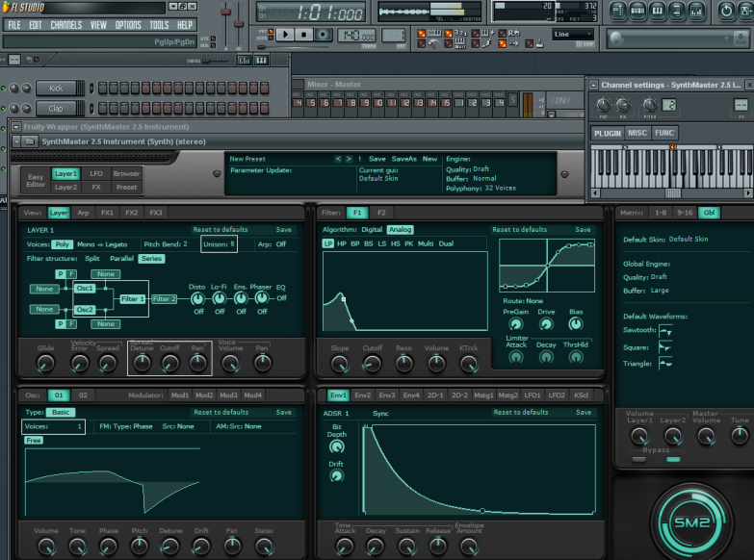The height and width of the screenshot is (560, 754).
Task: Click the Kick channel button
Action: (56, 88)
